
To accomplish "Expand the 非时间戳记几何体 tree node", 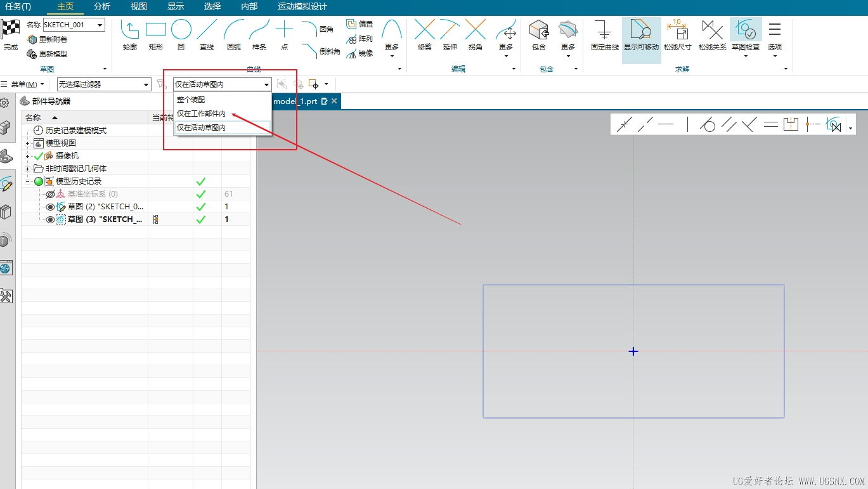I will click(x=27, y=169).
